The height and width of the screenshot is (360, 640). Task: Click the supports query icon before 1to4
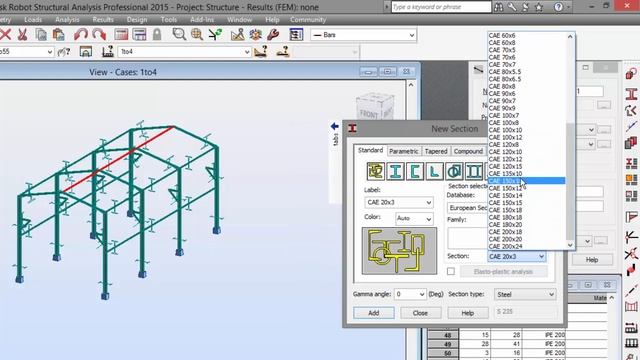point(107,51)
